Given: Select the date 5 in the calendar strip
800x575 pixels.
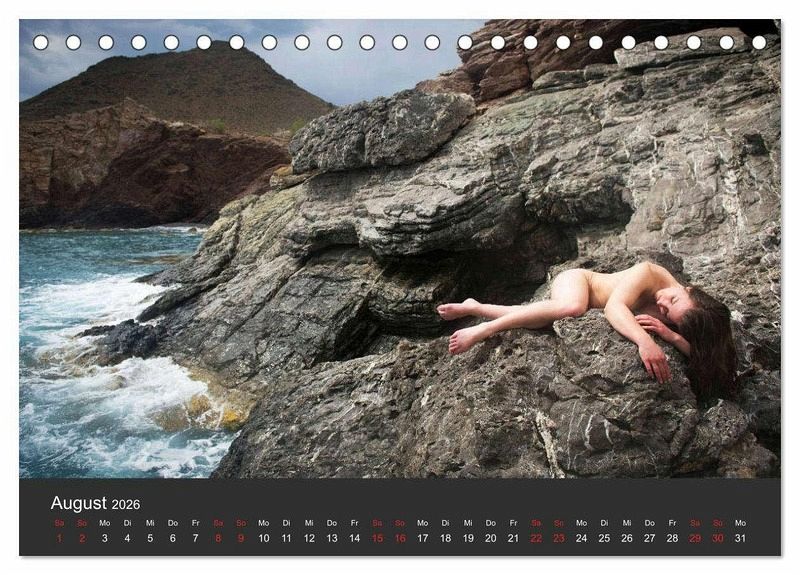Looking at the screenshot, I should pos(150,538).
